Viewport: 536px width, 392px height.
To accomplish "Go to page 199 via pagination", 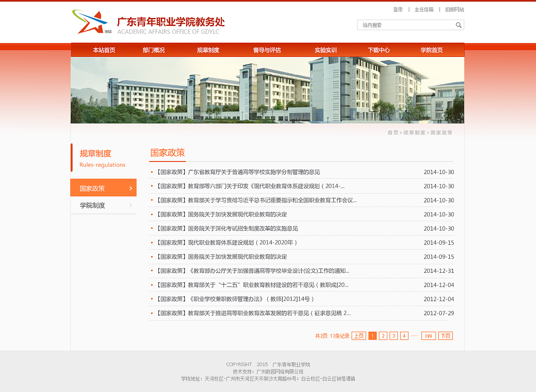I will click(428, 336).
